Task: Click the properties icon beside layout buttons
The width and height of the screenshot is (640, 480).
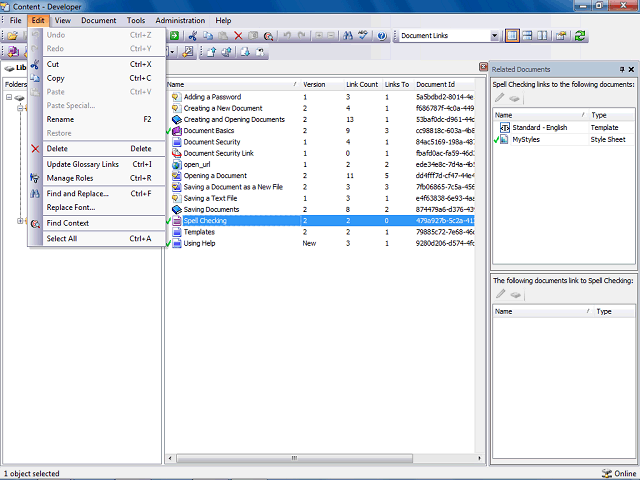Action: (x=561, y=36)
